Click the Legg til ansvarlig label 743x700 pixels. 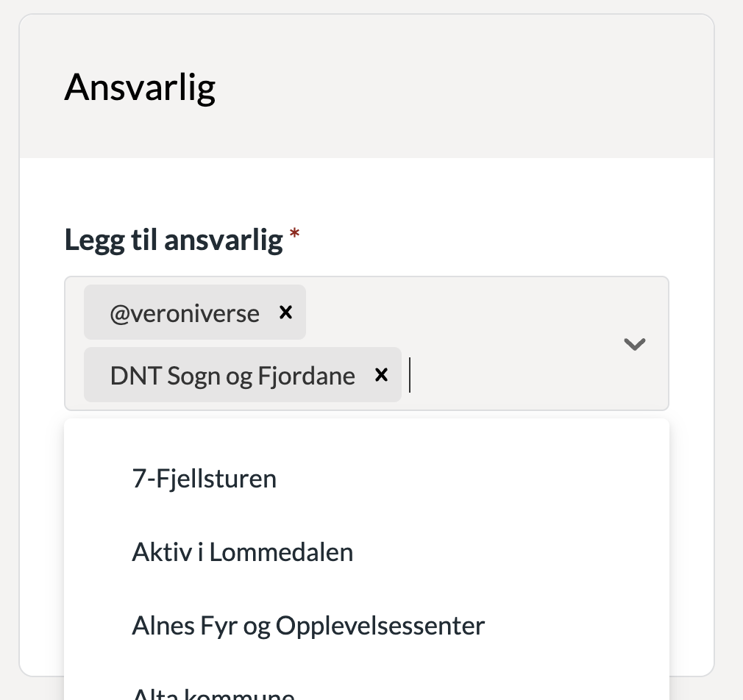coord(174,240)
